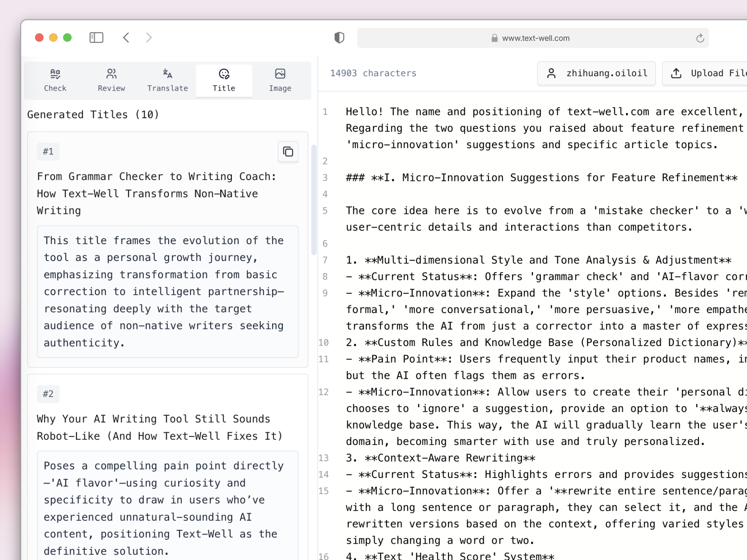Copy title #1 with the copy icon
The height and width of the screenshot is (560, 747).
point(288,152)
